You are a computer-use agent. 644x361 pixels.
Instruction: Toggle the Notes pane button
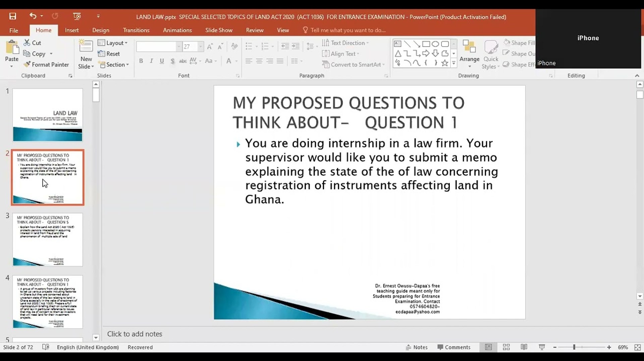coord(417,347)
